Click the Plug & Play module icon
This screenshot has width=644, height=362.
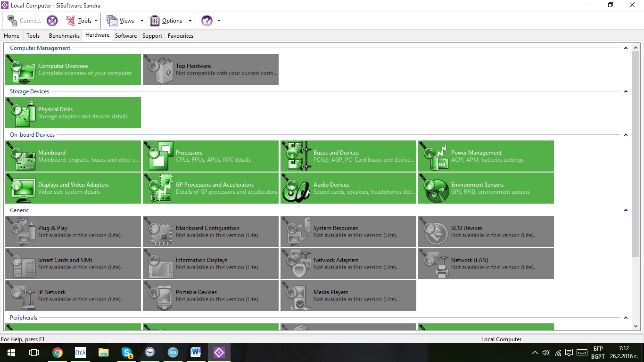[21, 231]
